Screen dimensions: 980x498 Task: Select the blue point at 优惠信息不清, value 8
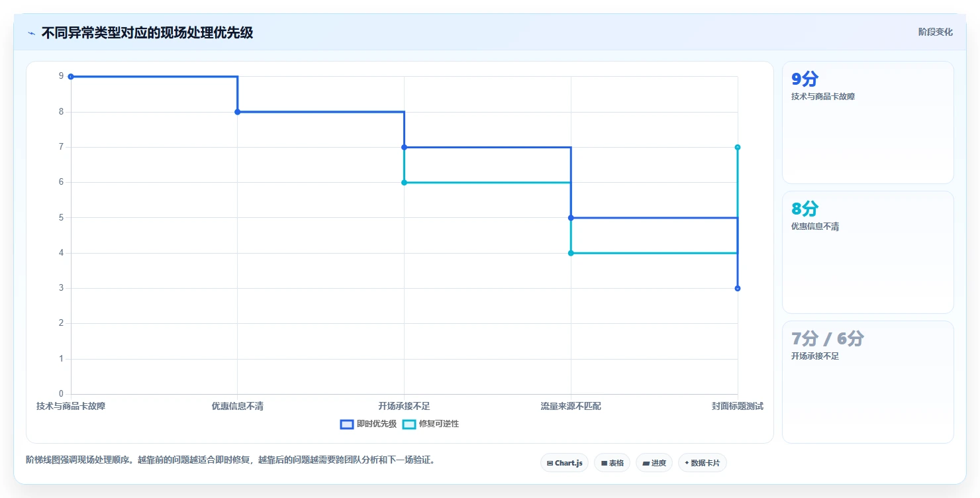click(237, 112)
